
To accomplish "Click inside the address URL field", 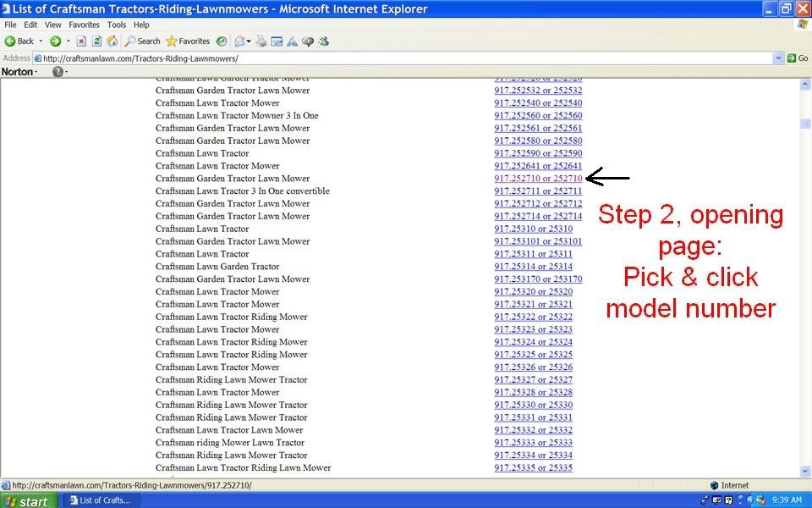I will pos(407,58).
